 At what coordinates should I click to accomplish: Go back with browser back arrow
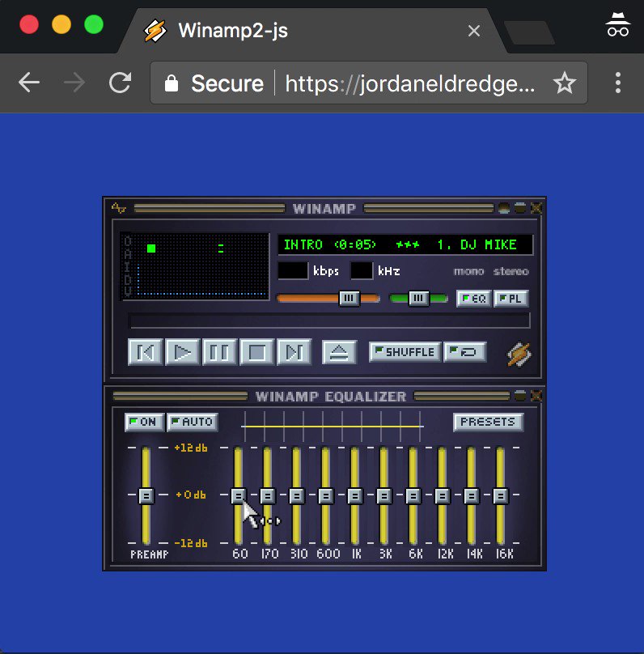coord(29,83)
